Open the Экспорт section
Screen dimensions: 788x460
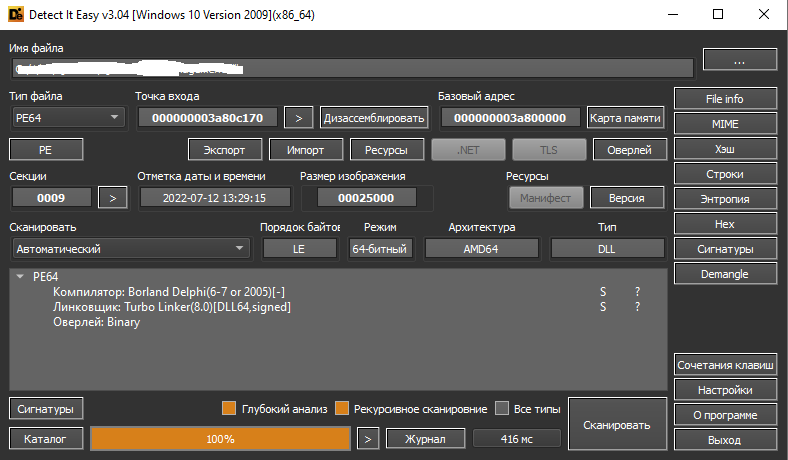point(225,150)
